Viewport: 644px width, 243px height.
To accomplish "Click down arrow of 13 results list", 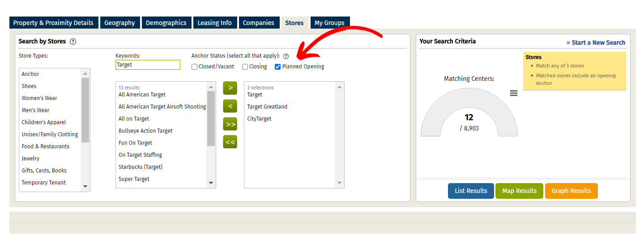I will click(211, 183).
